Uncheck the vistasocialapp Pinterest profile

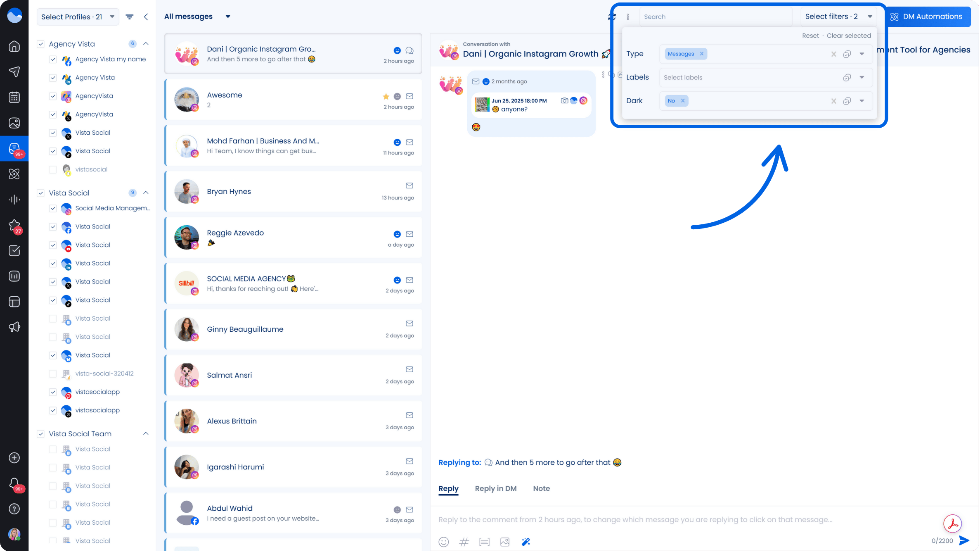point(53,392)
